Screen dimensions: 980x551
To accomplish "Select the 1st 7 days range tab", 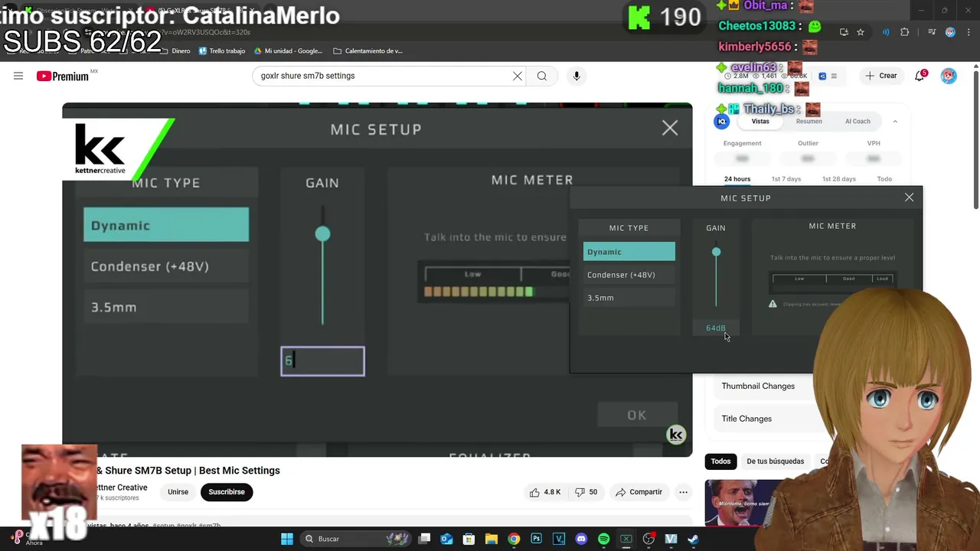I will point(786,179).
